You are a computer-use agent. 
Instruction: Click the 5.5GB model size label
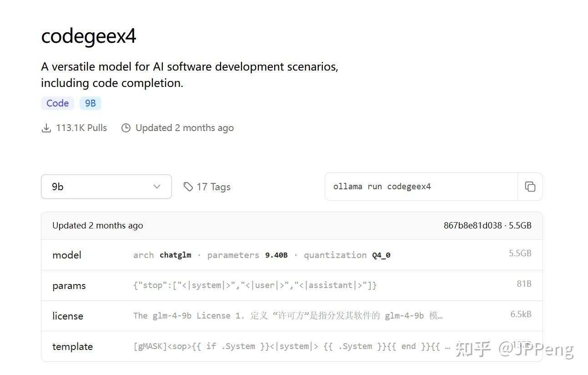point(520,253)
